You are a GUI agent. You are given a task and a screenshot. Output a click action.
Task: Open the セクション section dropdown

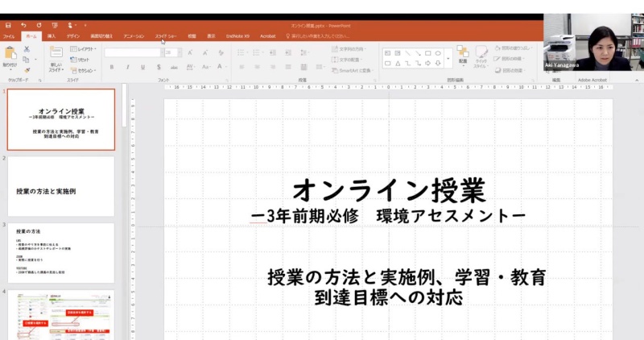(x=84, y=70)
